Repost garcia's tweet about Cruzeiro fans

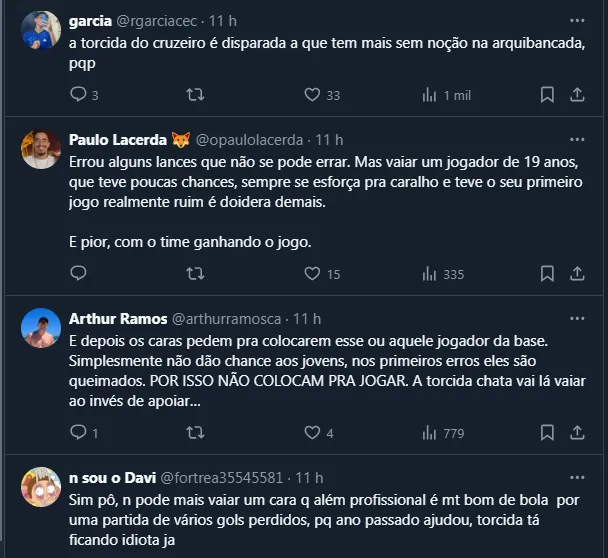pos(196,95)
